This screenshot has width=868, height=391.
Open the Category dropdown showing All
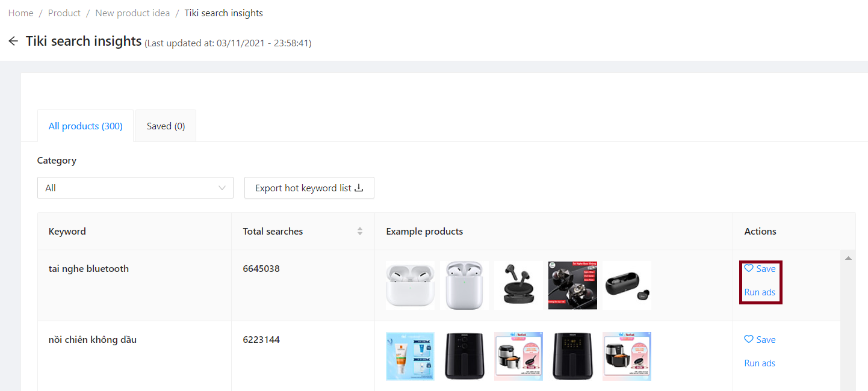tap(135, 188)
